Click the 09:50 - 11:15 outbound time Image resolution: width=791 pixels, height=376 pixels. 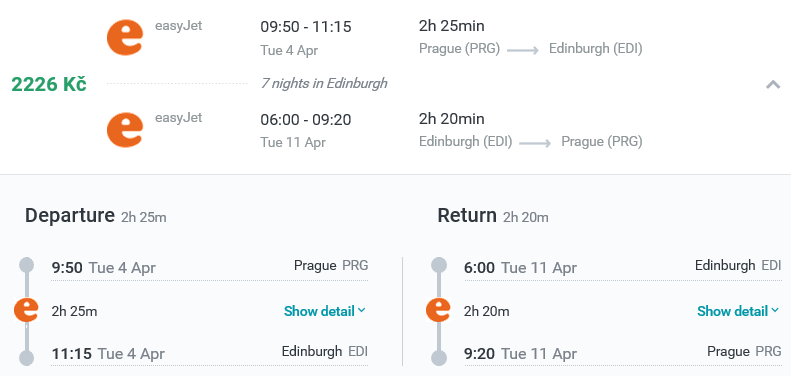tap(306, 27)
